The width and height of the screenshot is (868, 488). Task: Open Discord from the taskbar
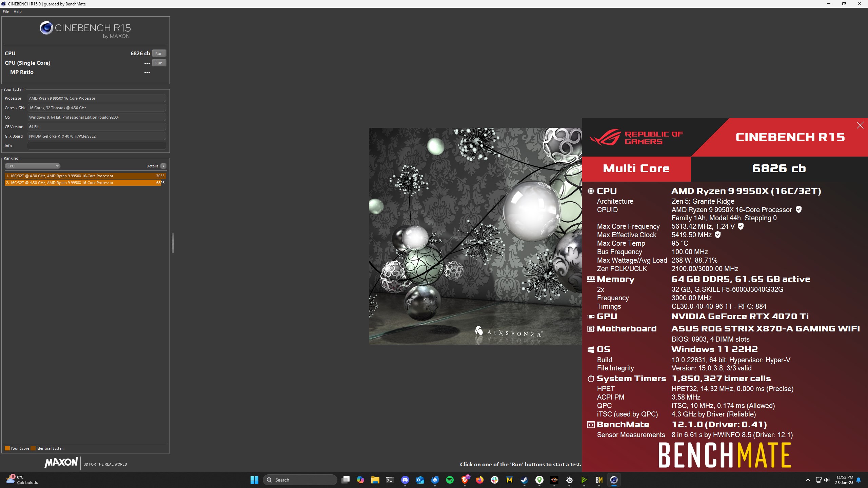pyautogui.click(x=405, y=480)
